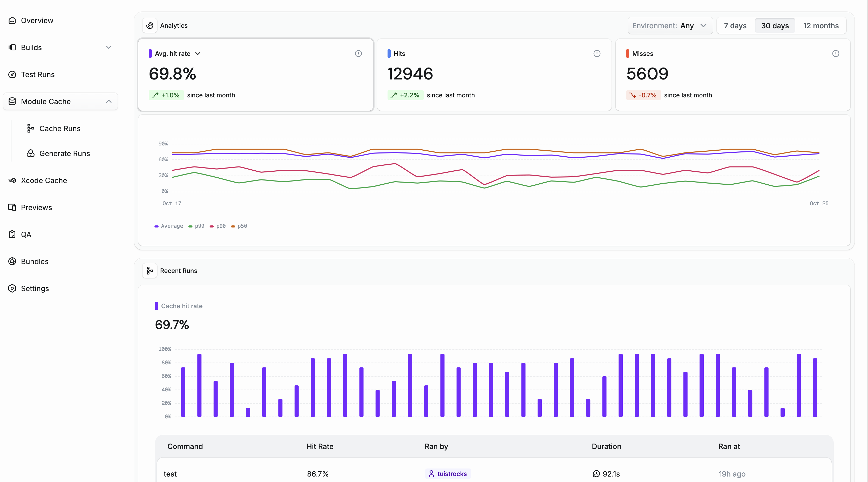Open the tuistrocks user link
This screenshot has height=482, width=868.
point(447,473)
